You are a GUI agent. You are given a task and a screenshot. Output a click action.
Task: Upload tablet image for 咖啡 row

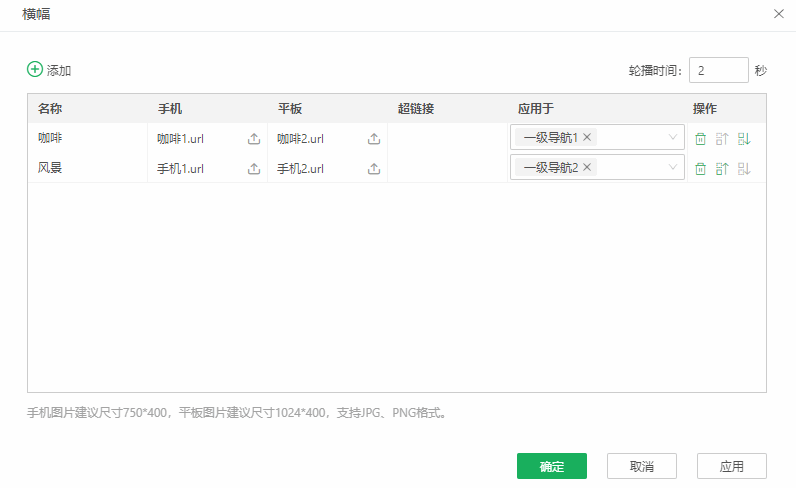click(374, 139)
